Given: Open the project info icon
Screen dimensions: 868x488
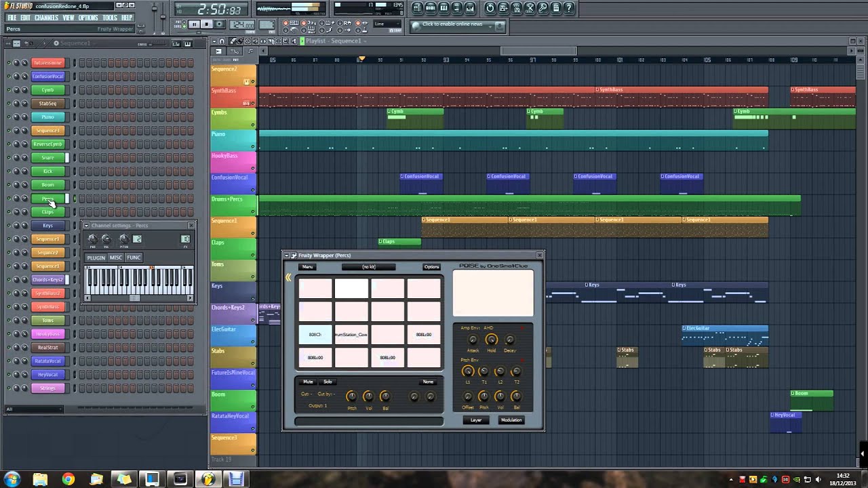Looking at the screenshot, I should point(555,8).
